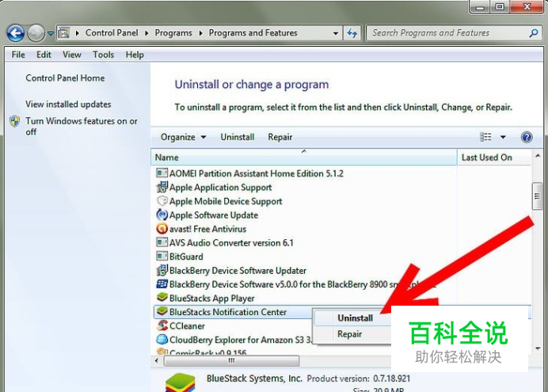
Task: Click the BlueStacks App Player icon
Action: 162,297
